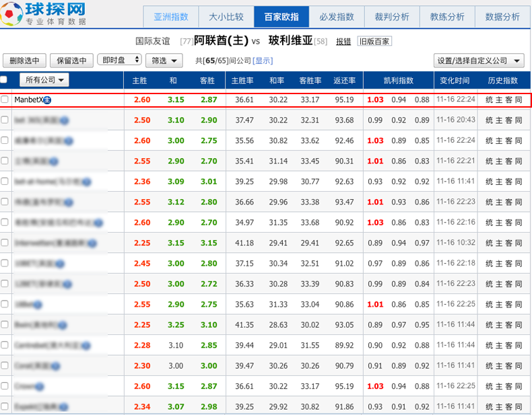Image resolution: width=532 pixels, height=415 pixels.
Task: Click the [显示] link next to company count
Action: (263, 61)
